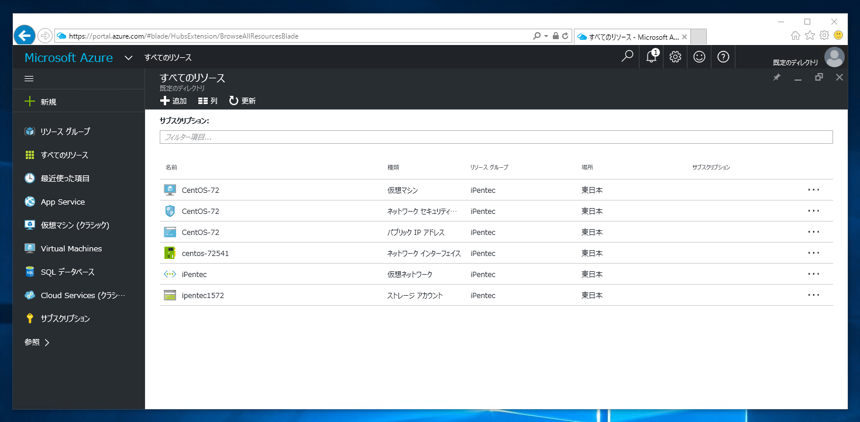Click iPentec virtual network name
The image size is (860, 422).
(194, 274)
